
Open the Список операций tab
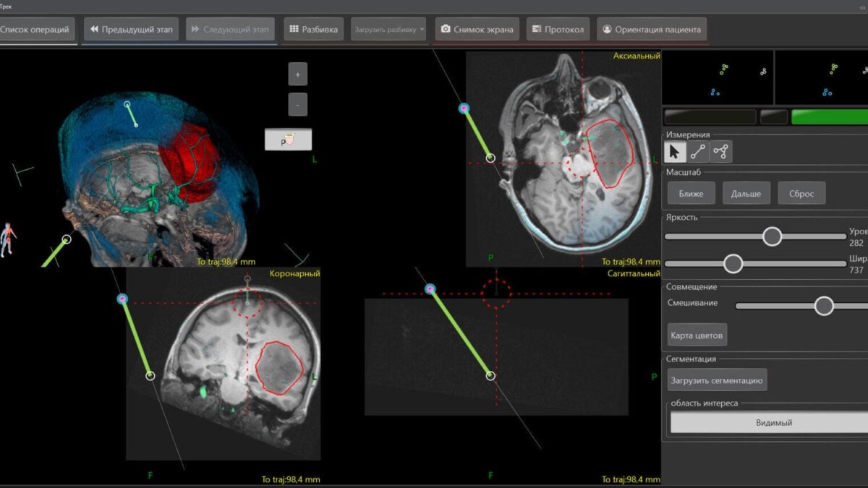(x=35, y=30)
